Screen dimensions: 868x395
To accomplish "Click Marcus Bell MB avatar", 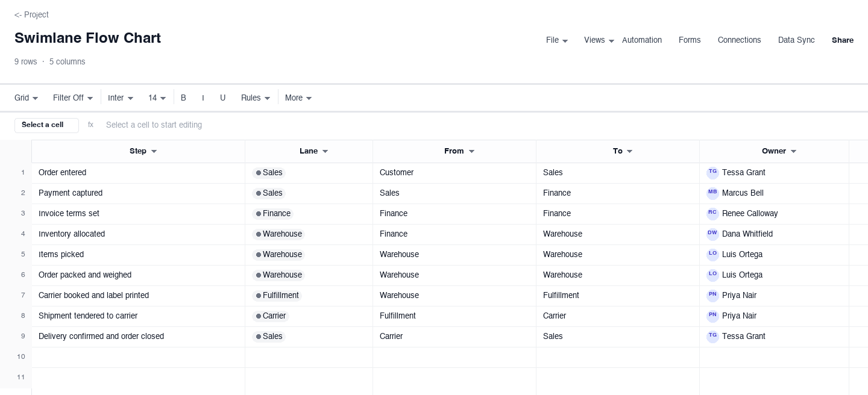I will 712,193.
